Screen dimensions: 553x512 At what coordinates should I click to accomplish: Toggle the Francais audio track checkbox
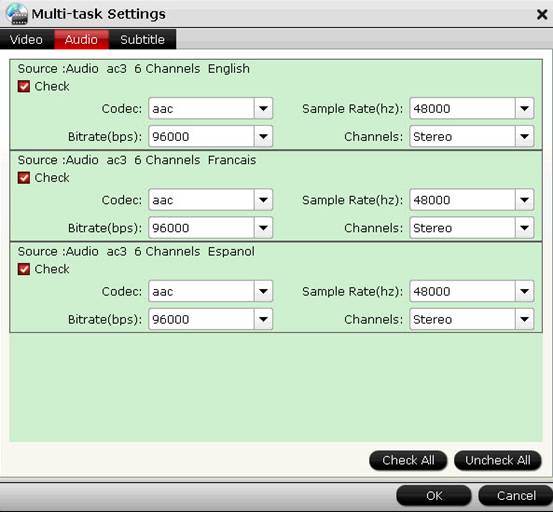pyautogui.click(x=24, y=177)
